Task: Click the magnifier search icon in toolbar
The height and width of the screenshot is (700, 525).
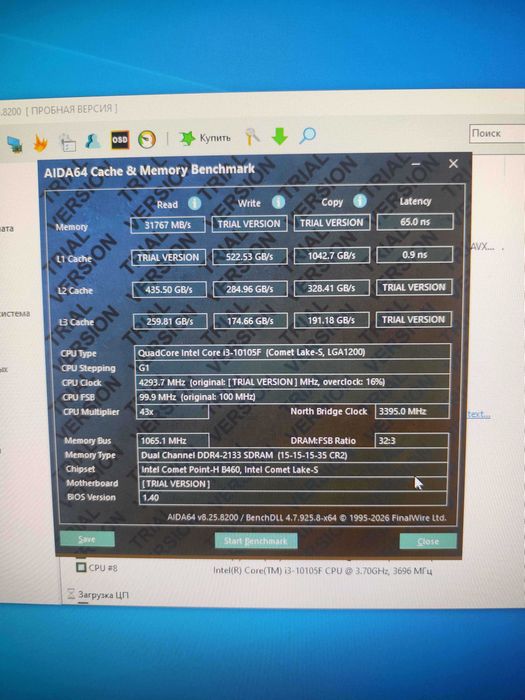Action: click(308, 135)
